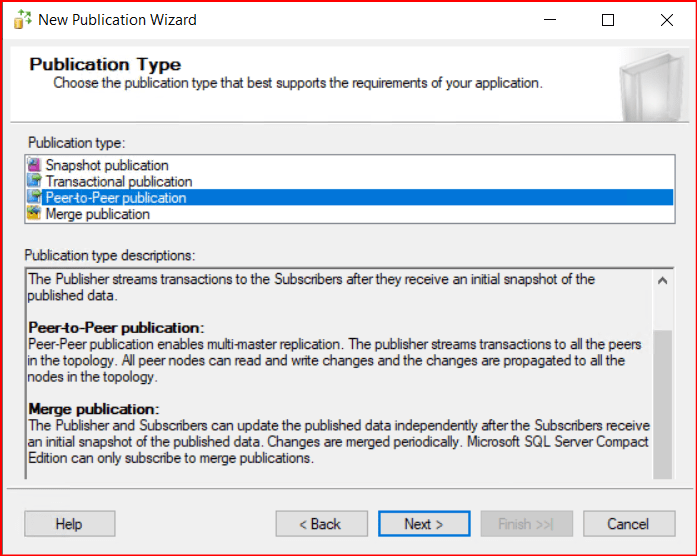Image resolution: width=697 pixels, height=556 pixels.
Task: Click the Snapshot publication icon
Action: point(35,165)
